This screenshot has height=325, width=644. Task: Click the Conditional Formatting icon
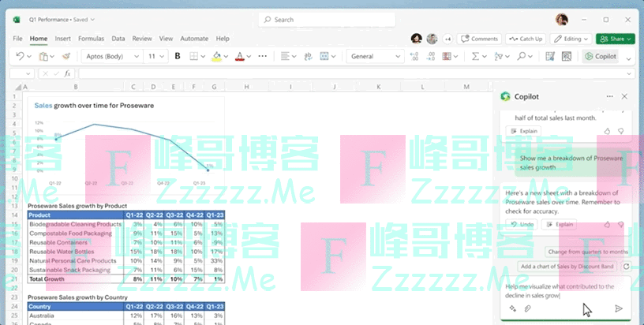point(447,56)
